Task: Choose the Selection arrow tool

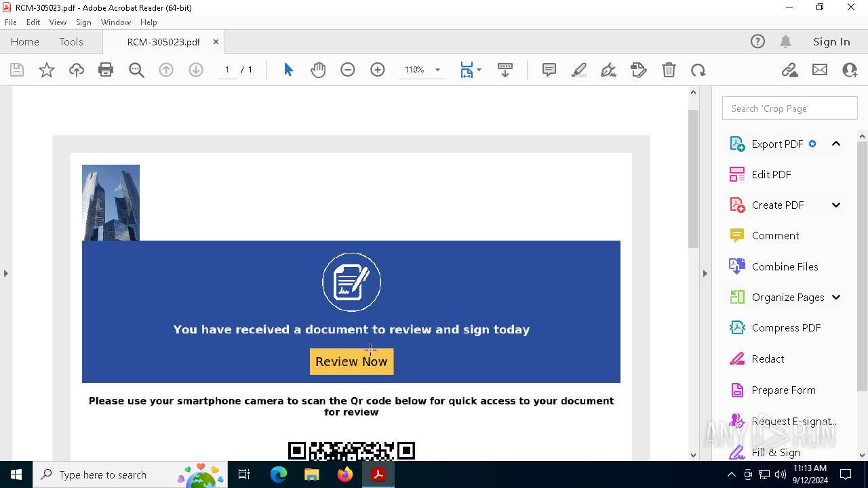Action: point(288,70)
